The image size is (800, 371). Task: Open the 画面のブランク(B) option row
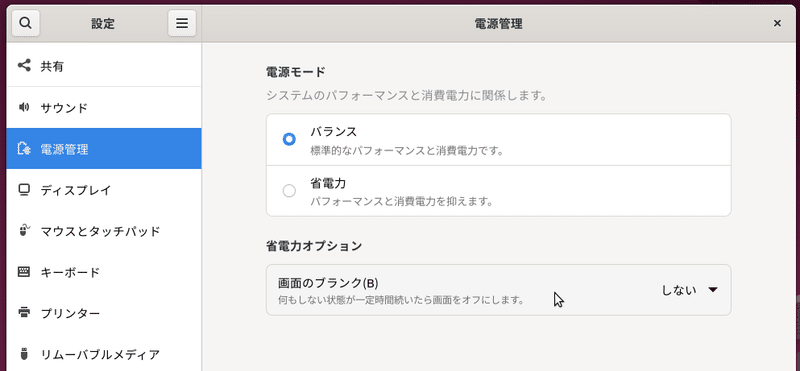[498, 290]
